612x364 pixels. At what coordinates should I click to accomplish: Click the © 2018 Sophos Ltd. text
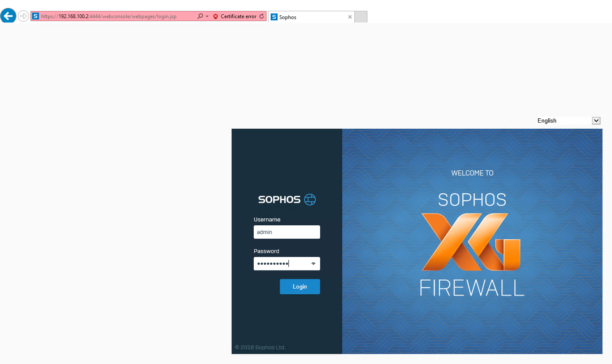[x=260, y=347]
